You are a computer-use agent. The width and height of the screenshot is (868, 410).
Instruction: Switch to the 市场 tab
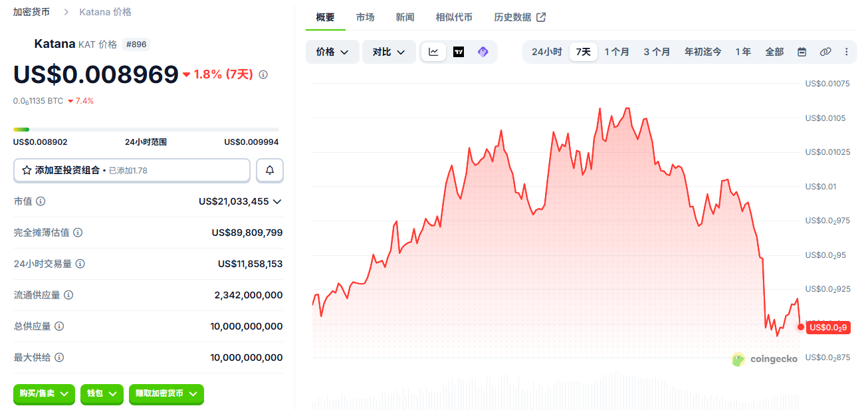(365, 17)
